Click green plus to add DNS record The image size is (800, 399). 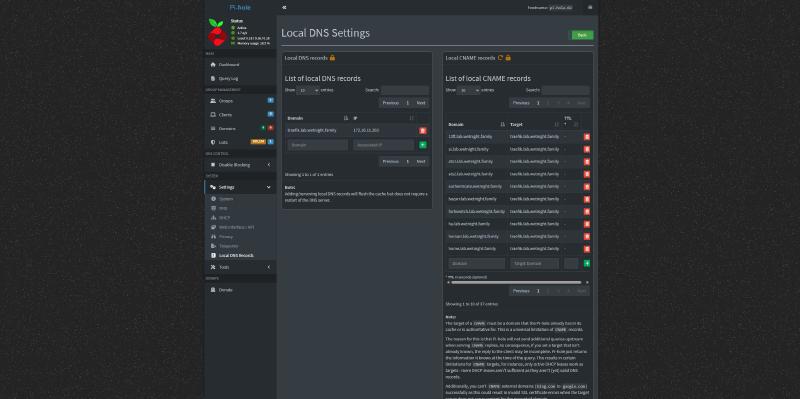coord(423,145)
